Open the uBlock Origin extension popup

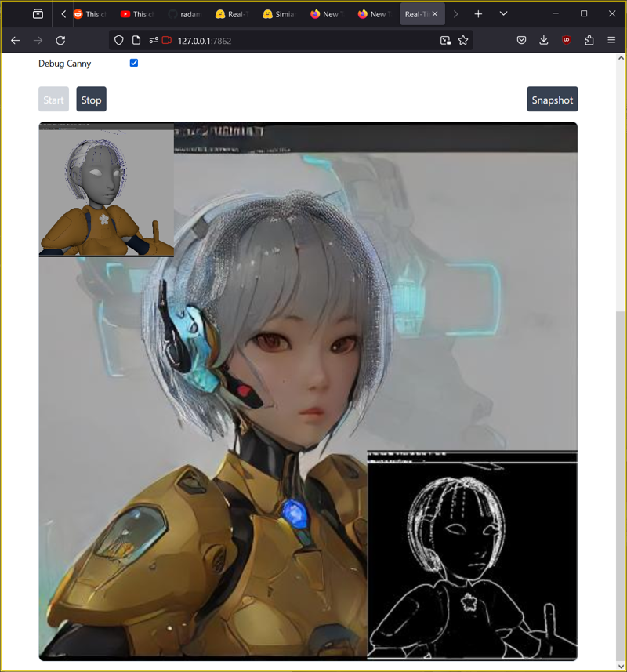566,40
